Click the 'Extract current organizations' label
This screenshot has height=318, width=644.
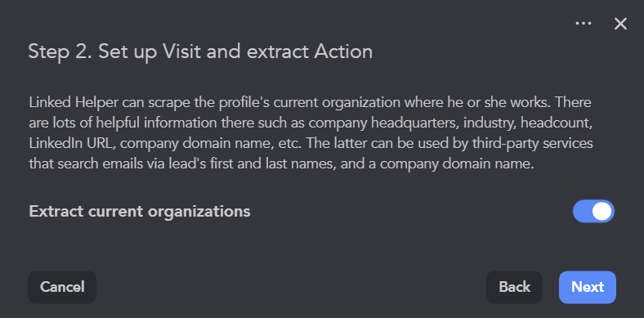[x=140, y=211]
